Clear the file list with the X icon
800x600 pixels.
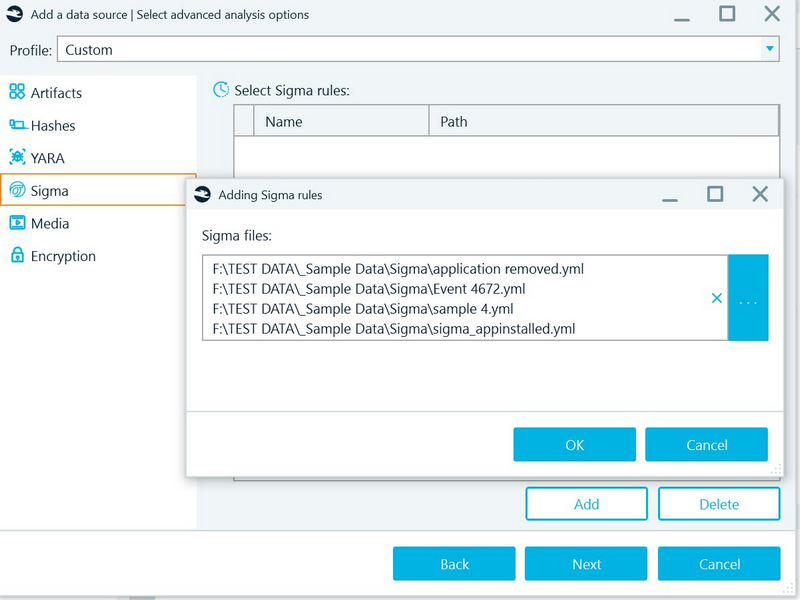pyautogui.click(x=717, y=298)
